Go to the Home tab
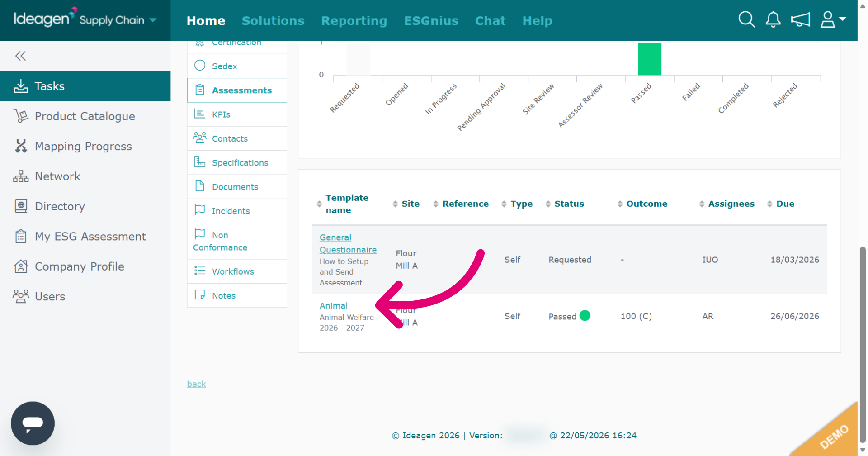The height and width of the screenshot is (456, 868). [x=206, y=21]
